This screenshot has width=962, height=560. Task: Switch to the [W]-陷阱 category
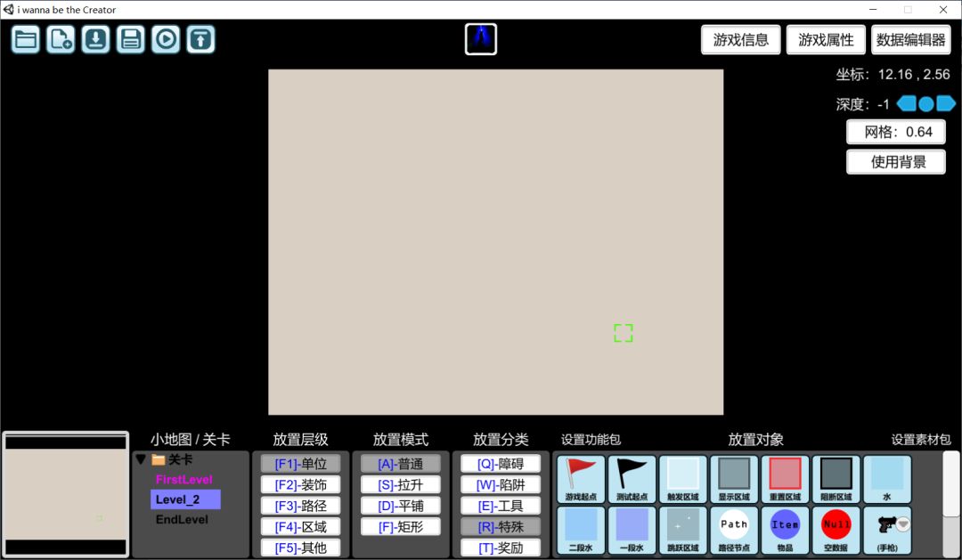pyautogui.click(x=501, y=485)
